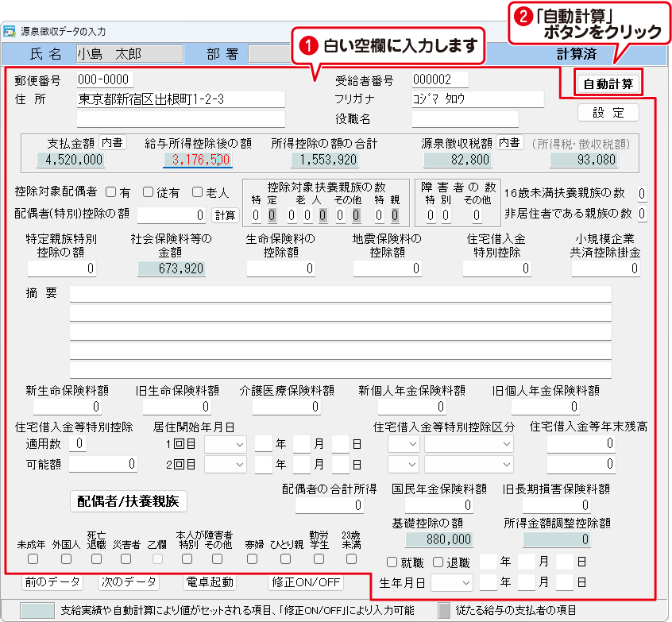Viewport: 672px width, 622px height.
Task: Click the フリガナ input field
Action: (477, 99)
